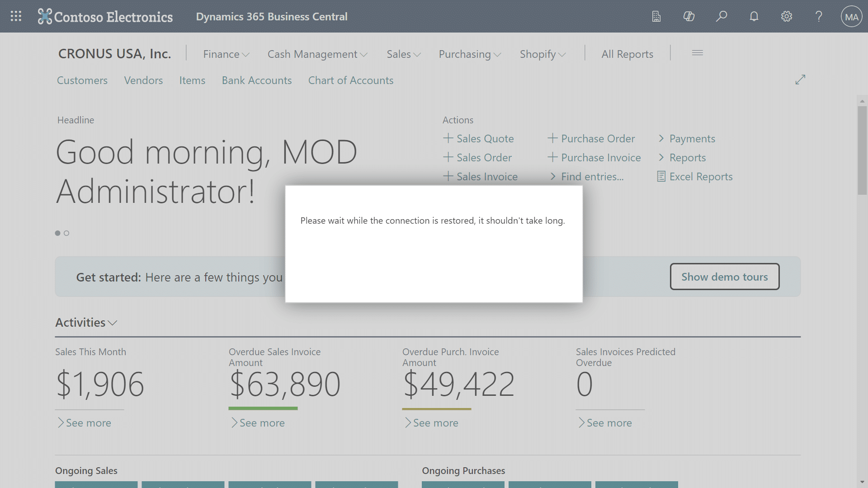Screen dimensions: 868x488
Task: See more under Sales This Month
Action: coord(85,423)
